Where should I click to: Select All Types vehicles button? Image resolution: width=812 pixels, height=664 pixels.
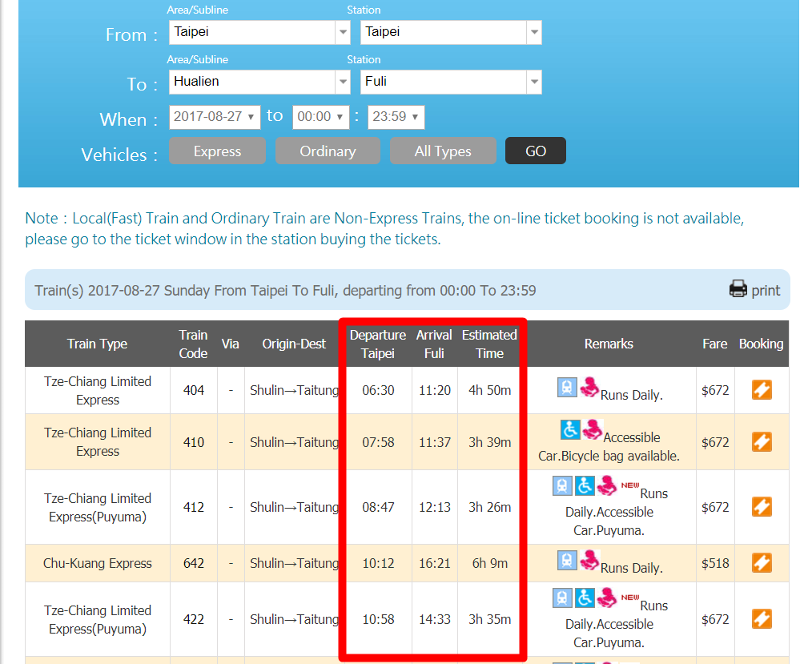443,151
